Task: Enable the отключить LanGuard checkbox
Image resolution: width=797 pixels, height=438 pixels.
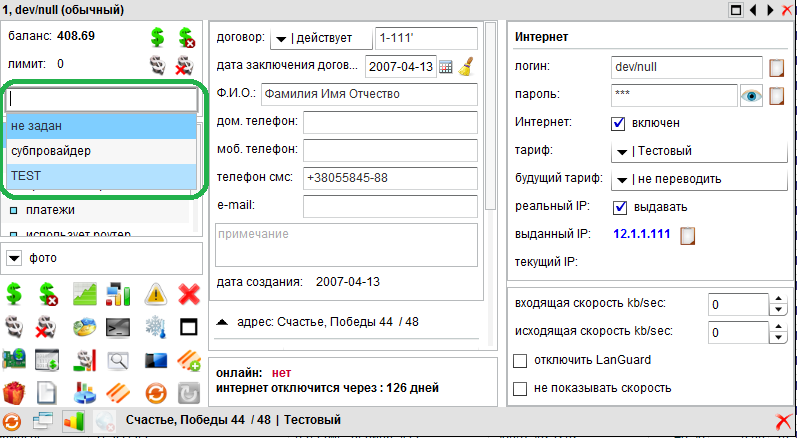Action: pos(520,361)
